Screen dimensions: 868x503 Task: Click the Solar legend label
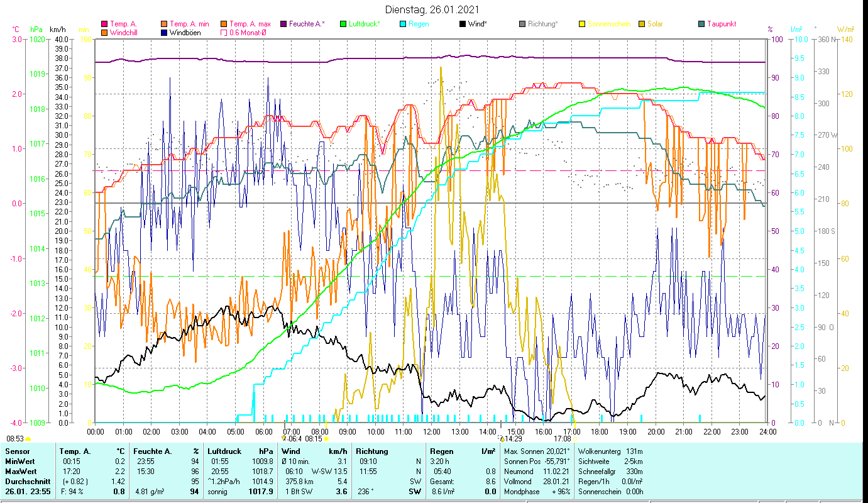tap(656, 24)
